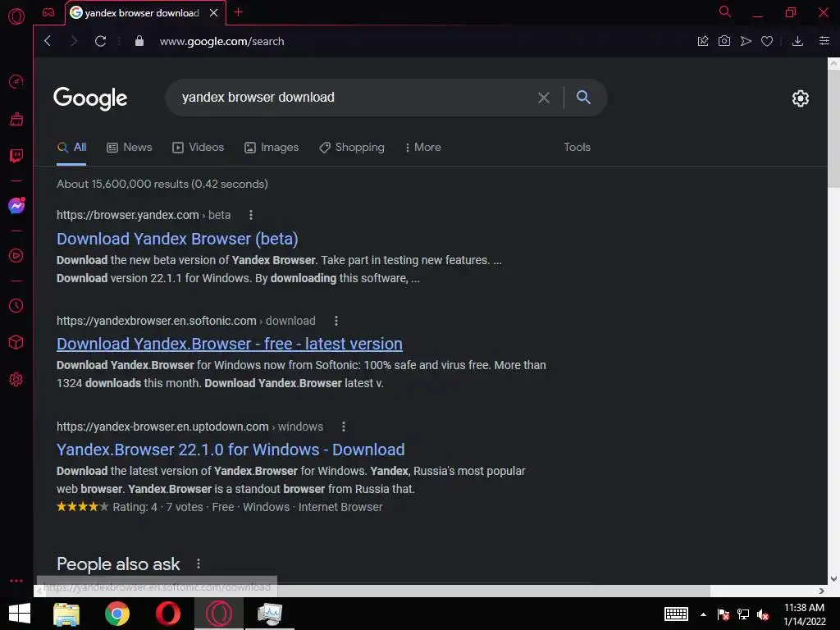
Task: Open the Windows Start menu
Action: pos(20,614)
